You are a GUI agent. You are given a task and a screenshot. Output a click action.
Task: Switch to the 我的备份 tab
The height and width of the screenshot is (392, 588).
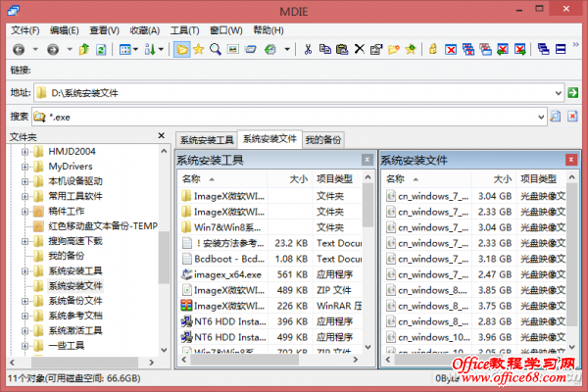323,140
